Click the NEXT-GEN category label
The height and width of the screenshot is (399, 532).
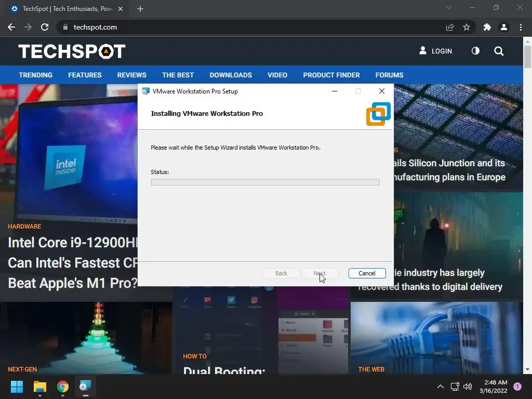coord(22,369)
